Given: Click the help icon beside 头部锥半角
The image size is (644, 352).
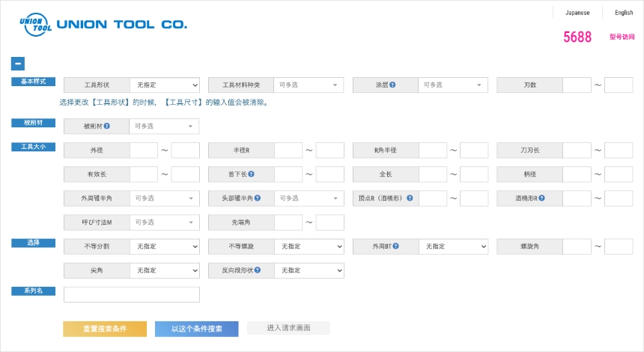Looking at the screenshot, I should (258, 198).
